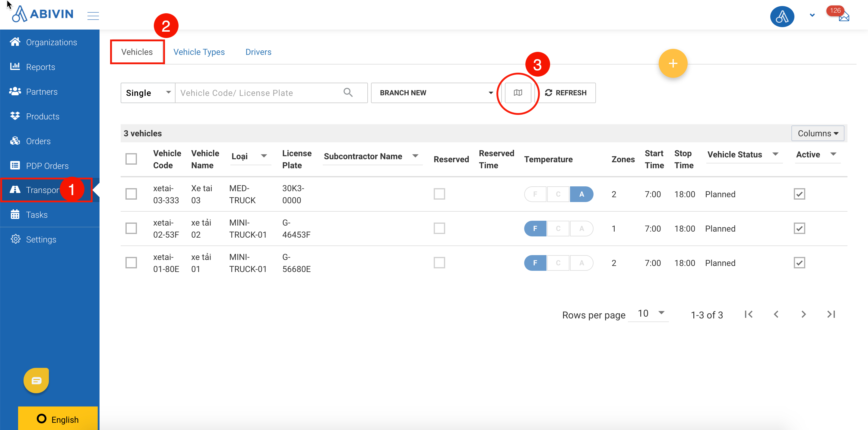Image resolution: width=868 pixels, height=430 pixels.
Task: Open the mail notifications icon
Action: [843, 17]
